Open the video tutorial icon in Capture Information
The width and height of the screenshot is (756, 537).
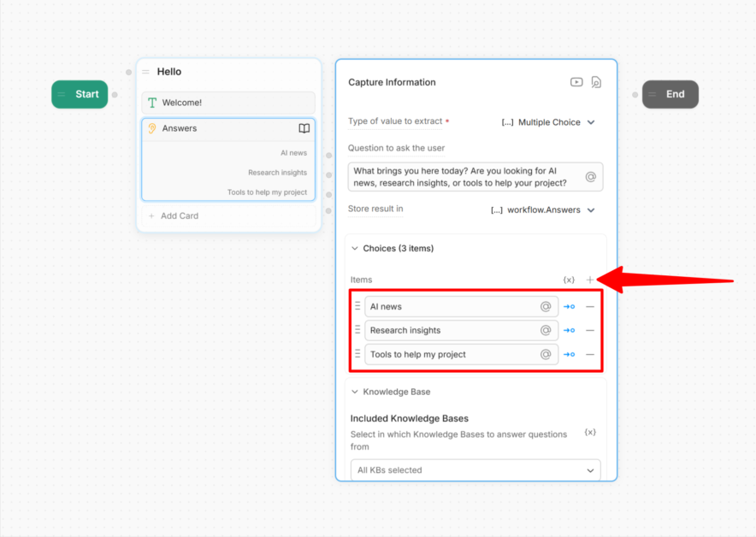pos(576,82)
